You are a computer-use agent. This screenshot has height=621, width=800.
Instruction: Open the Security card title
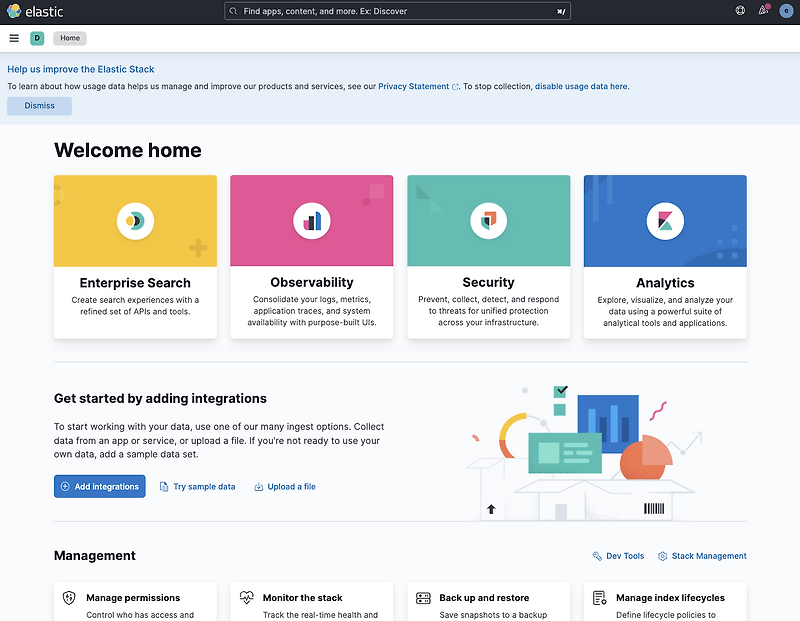pos(488,282)
